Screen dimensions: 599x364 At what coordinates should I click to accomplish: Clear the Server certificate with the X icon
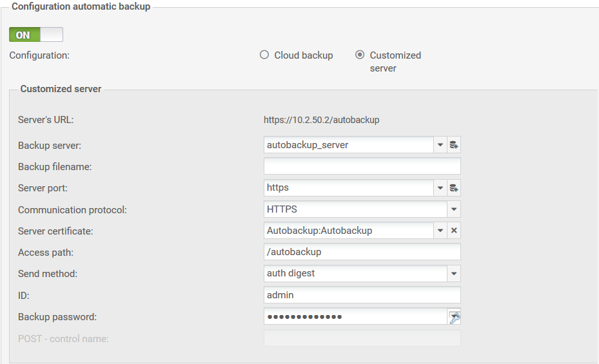click(x=454, y=231)
